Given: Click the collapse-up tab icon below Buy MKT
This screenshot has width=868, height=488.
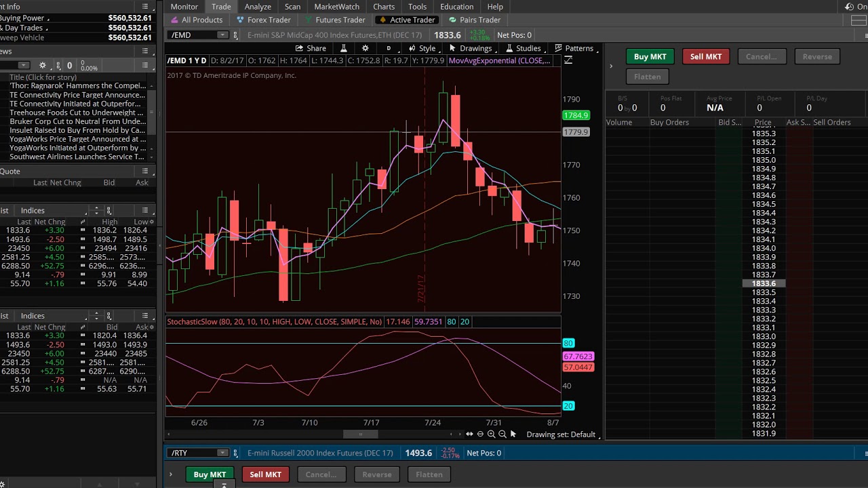Looking at the screenshot, I should [x=224, y=485].
